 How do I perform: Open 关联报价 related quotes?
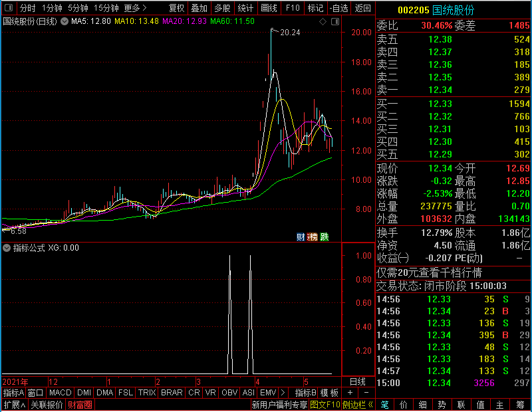[47, 405]
